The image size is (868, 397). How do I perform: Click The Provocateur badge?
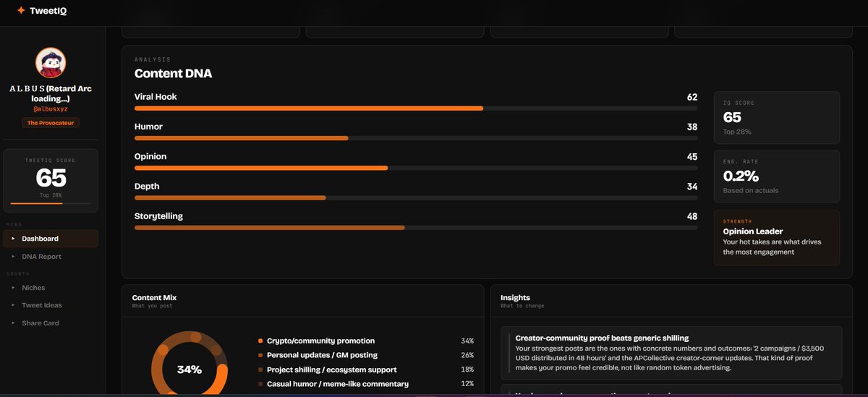coord(51,123)
